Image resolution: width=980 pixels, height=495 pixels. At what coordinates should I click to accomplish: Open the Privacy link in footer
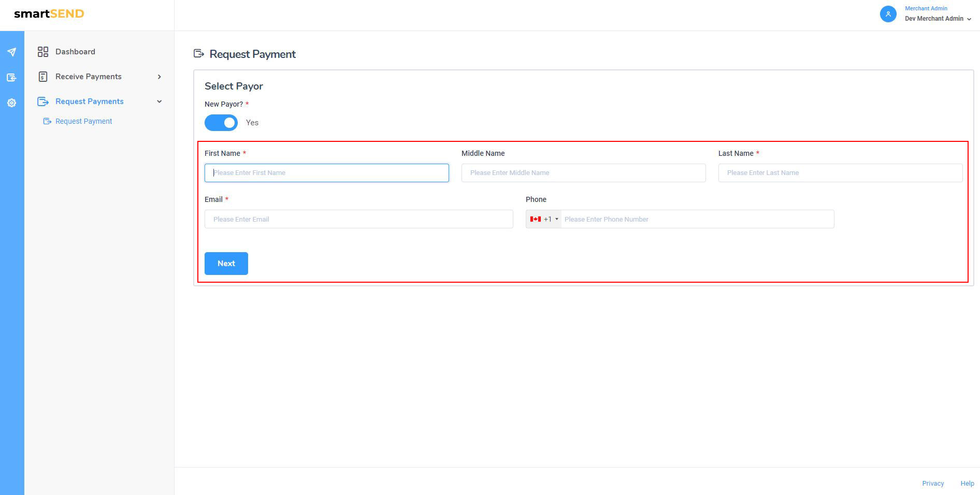click(x=932, y=483)
